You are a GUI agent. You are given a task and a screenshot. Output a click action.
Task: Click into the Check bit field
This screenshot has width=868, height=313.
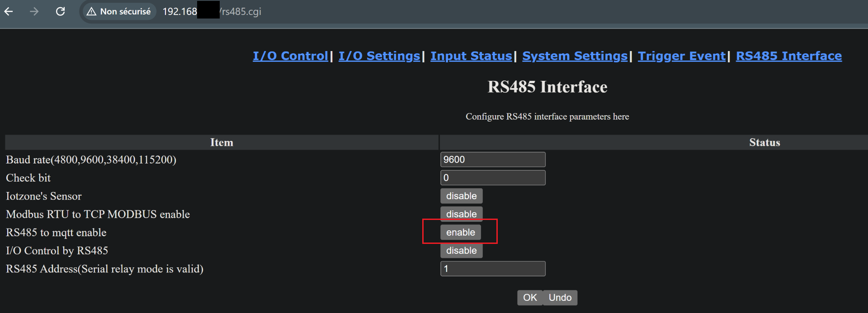click(493, 178)
